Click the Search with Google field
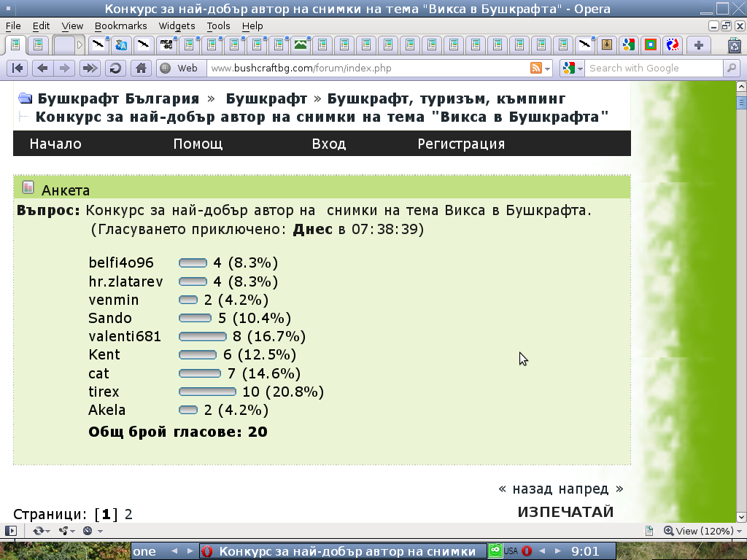The height and width of the screenshot is (560, 747). [x=653, y=69]
